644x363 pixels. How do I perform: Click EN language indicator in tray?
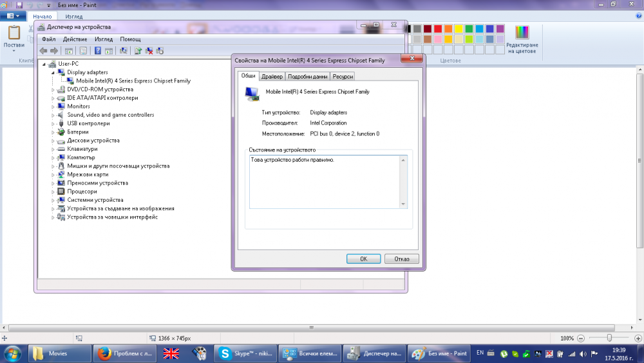click(480, 353)
